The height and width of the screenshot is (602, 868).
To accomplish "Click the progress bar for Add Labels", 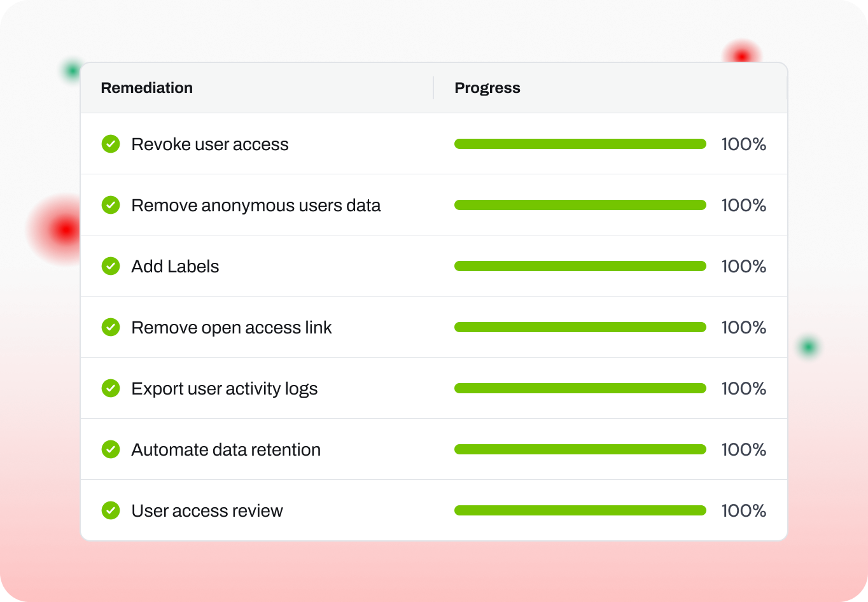I will coord(580,266).
